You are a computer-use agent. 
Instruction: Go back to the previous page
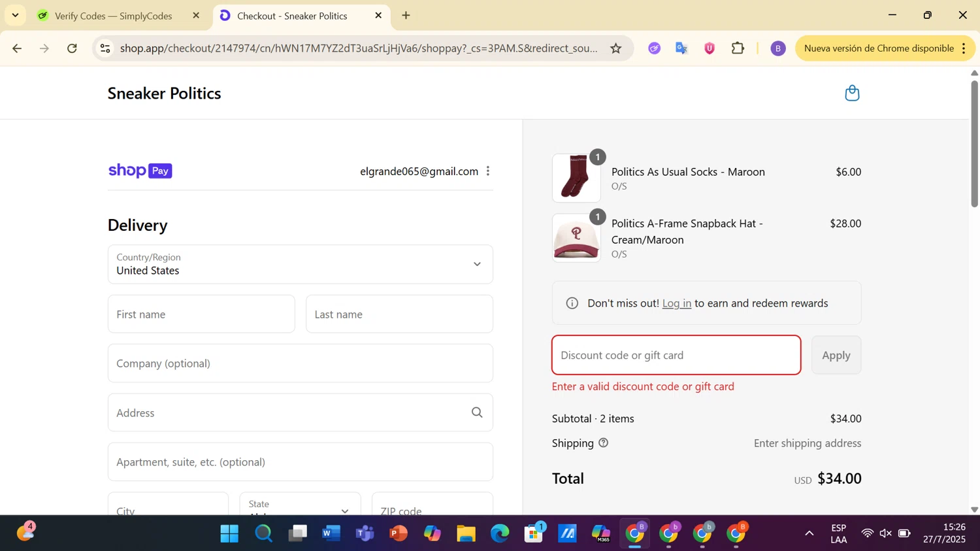[x=18, y=48]
